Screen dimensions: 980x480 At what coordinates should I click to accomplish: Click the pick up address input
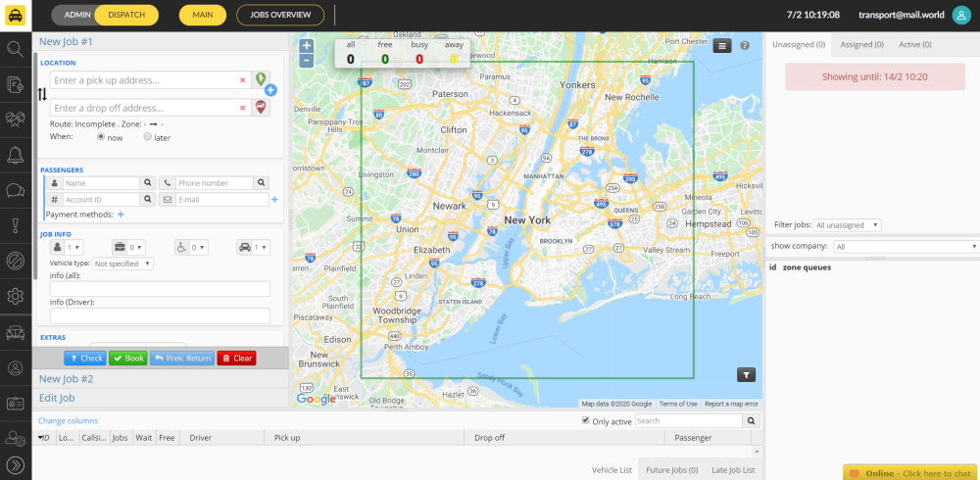pyautogui.click(x=150, y=80)
